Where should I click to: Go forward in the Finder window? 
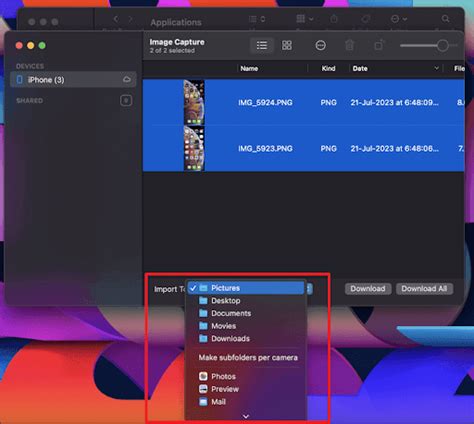130,19
